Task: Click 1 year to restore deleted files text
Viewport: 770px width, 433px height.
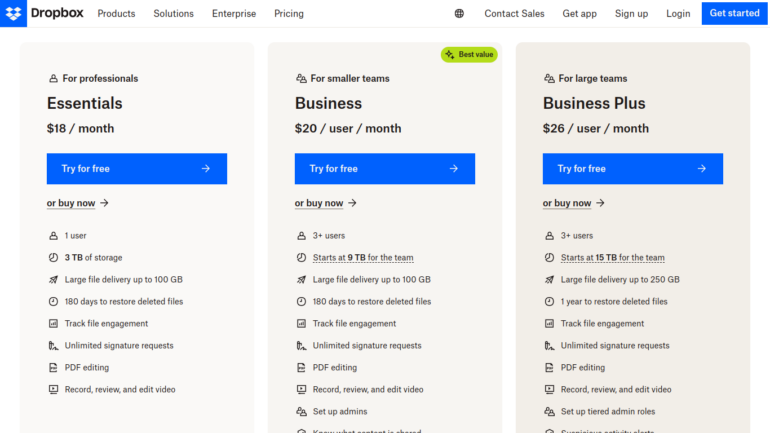Action: point(614,301)
